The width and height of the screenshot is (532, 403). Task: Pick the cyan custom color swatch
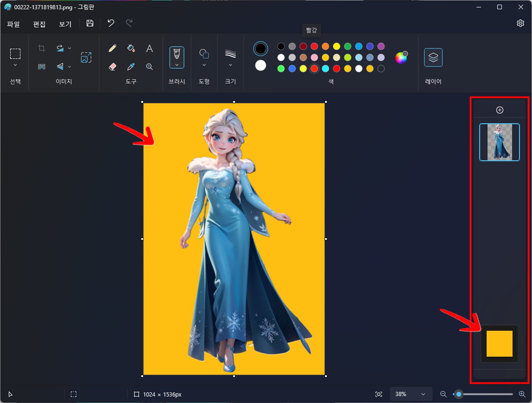[x=325, y=68]
